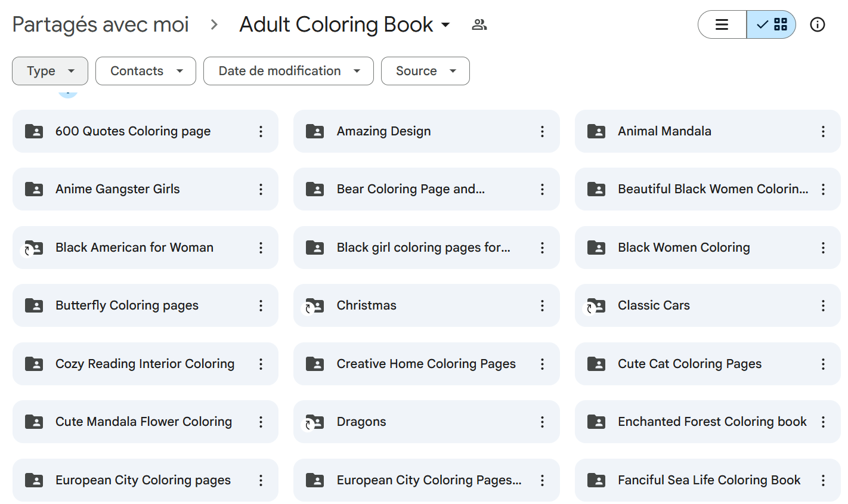The image size is (848, 504).
Task: Expand the Type filter dropdown
Action: tap(50, 71)
